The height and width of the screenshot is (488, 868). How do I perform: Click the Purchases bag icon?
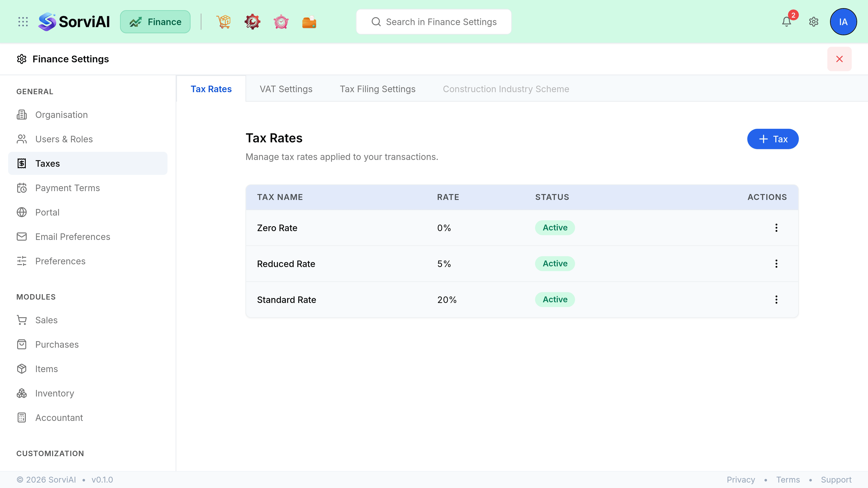21,345
